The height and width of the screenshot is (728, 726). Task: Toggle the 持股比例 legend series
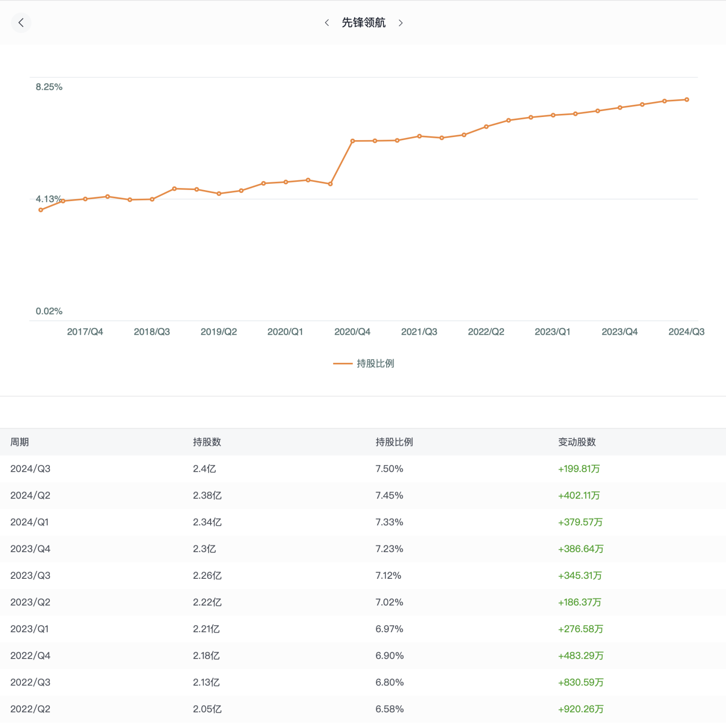click(363, 363)
